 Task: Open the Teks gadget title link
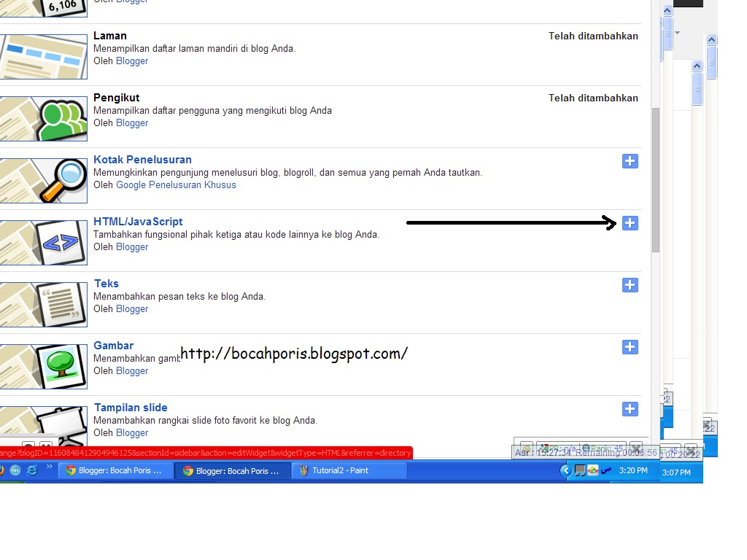coord(107,284)
